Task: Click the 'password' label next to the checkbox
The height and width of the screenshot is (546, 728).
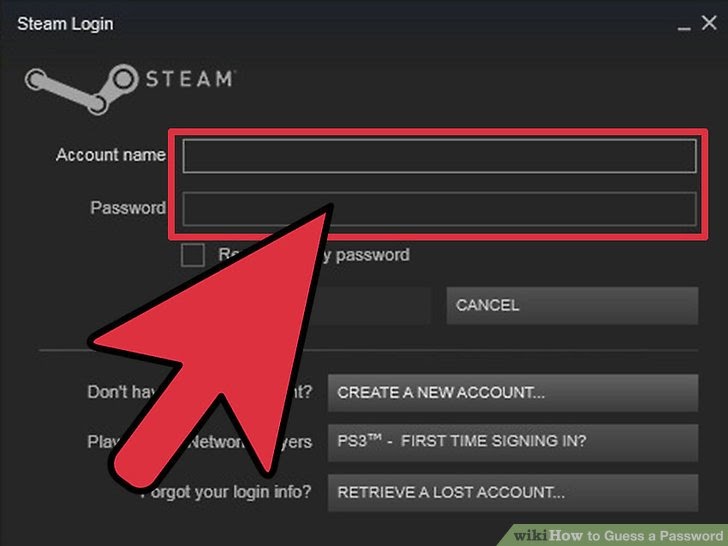Action: tap(372, 255)
